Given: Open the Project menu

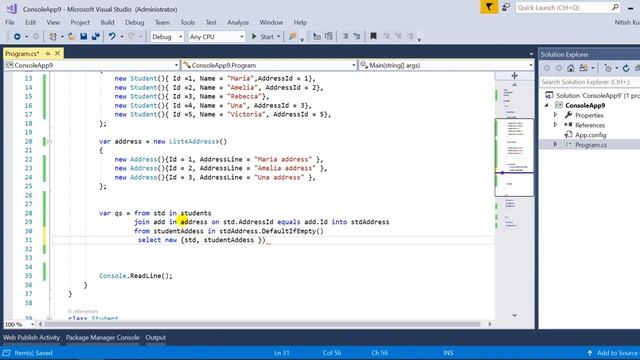Looking at the screenshot, I should click(80, 22).
